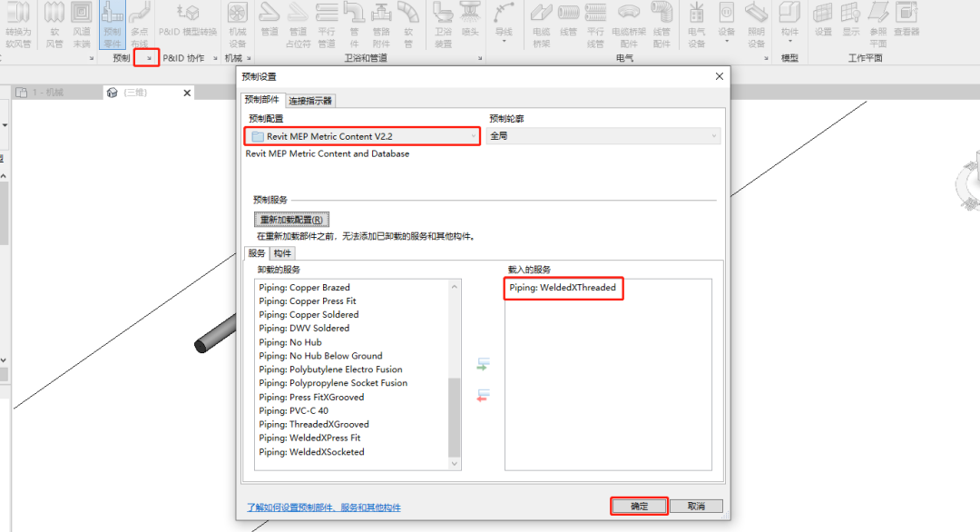Choose the 多点布线 multi-point routing tool
This screenshot has width=980, height=532.
click(140, 25)
